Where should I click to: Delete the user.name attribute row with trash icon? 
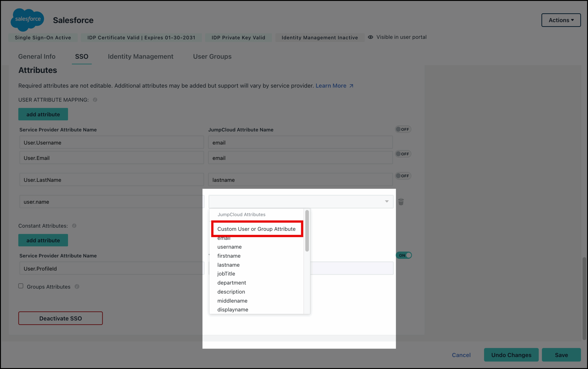[x=401, y=201]
